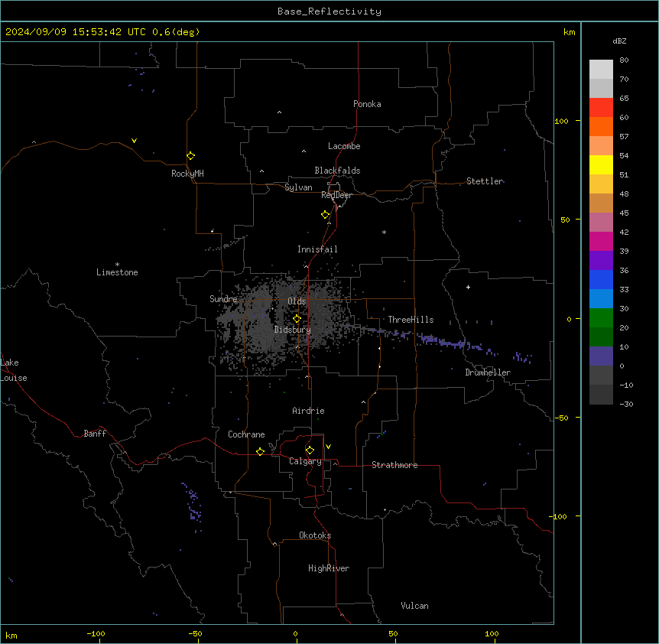Viewport: 659px width, 644px height.
Task: Select the Ponoka city label
Action: [367, 104]
